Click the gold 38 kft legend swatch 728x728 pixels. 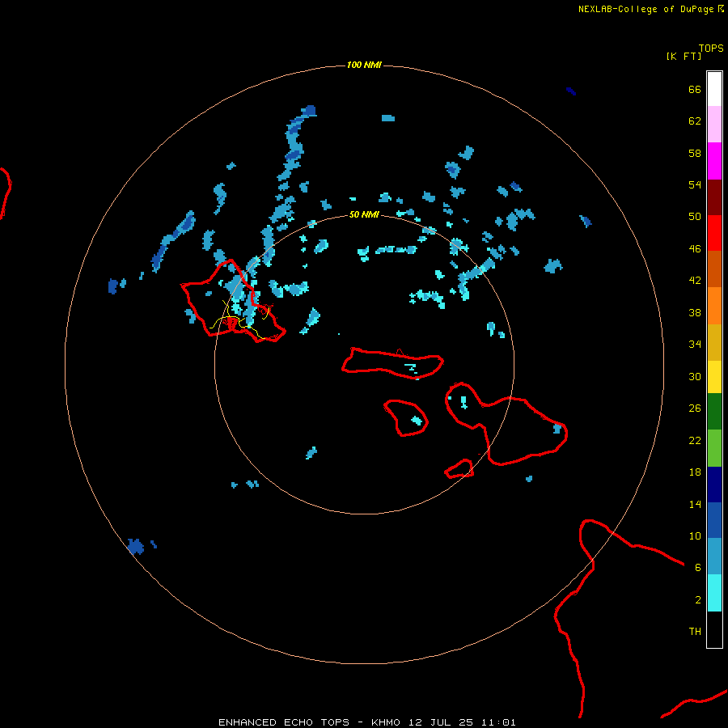pos(714,342)
